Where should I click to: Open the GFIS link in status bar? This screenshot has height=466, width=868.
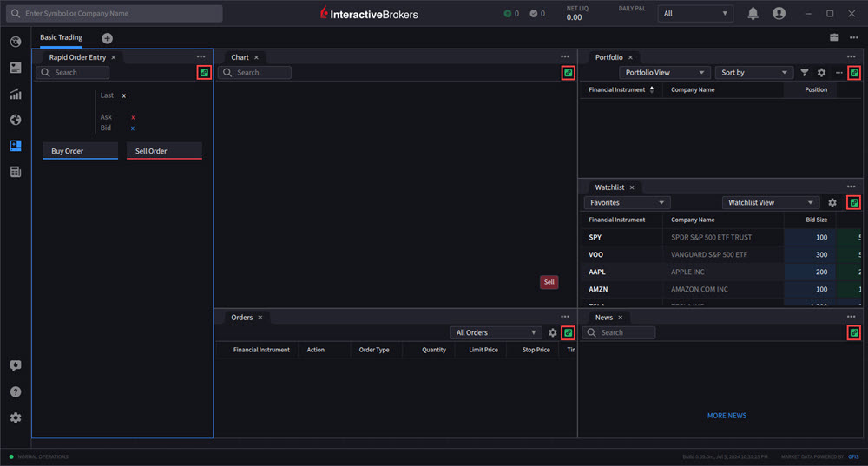click(x=853, y=456)
